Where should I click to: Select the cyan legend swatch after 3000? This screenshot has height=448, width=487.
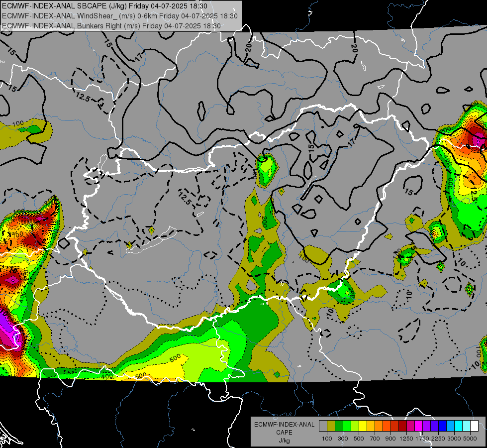(x=459, y=426)
